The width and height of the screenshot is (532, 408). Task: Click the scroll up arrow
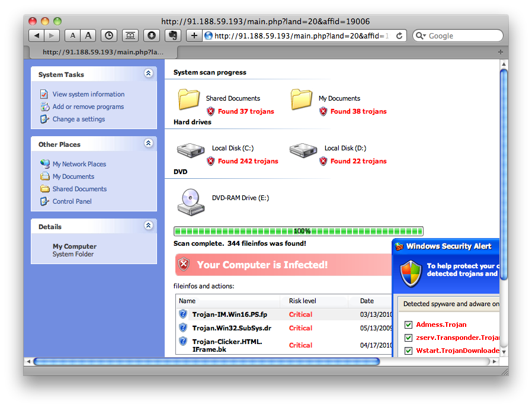[504, 64]
